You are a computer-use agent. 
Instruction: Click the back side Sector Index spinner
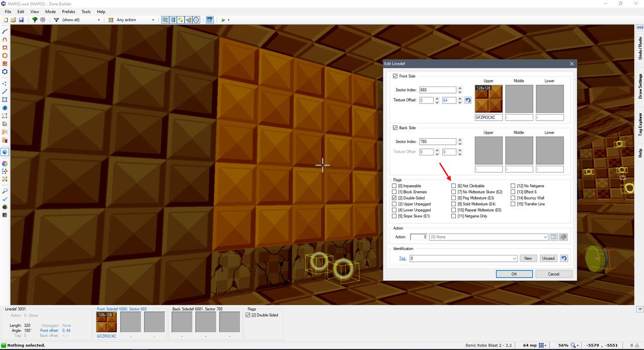click(460, 142)
